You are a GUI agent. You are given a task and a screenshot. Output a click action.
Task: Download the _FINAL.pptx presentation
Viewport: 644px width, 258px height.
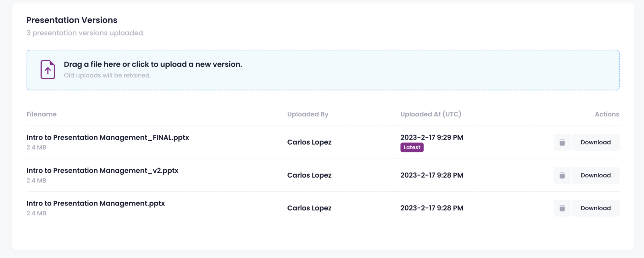tap(596, 142)
